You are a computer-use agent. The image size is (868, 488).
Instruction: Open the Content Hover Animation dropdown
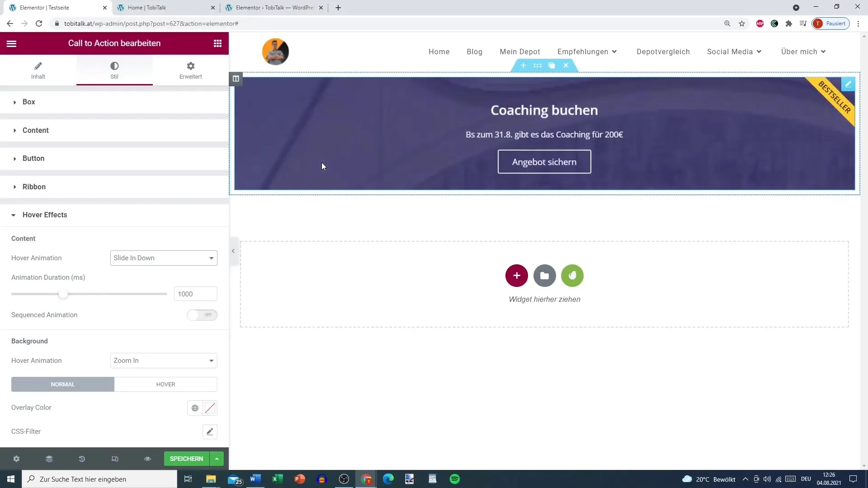tap(164, 258)
